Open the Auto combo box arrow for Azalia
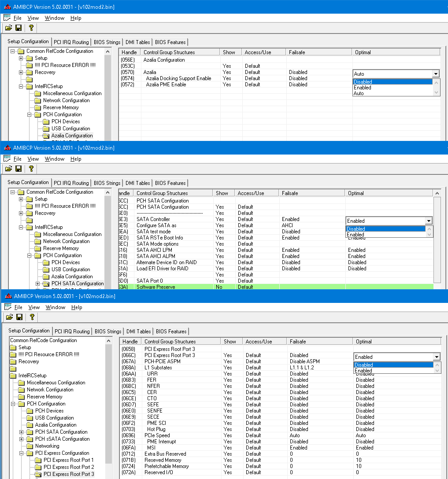 tap(436, 74)
